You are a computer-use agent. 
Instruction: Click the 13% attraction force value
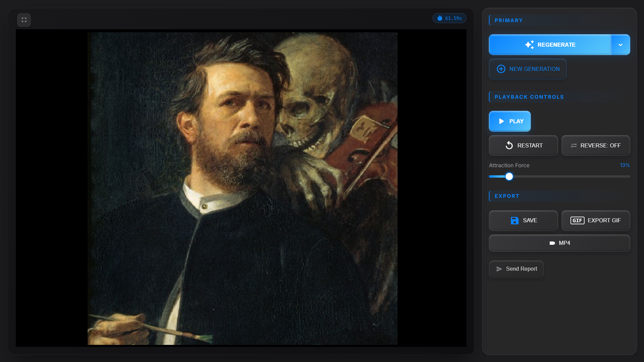click(625, 165)
